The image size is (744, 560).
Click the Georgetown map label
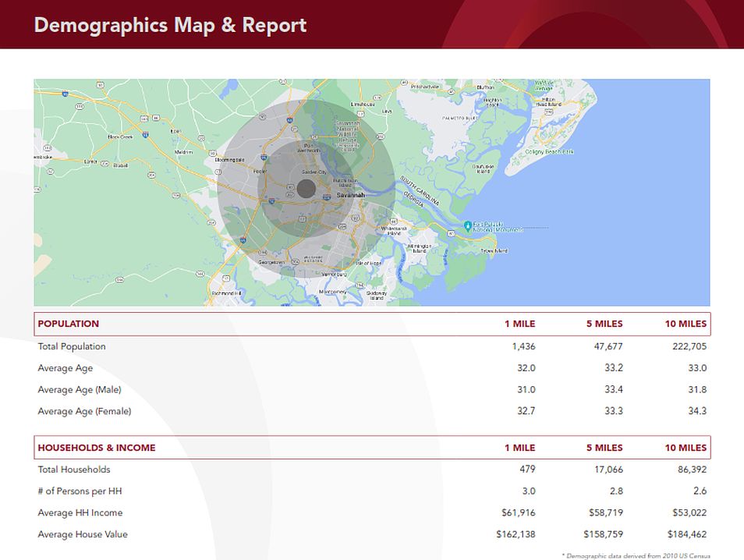point(271,262)
